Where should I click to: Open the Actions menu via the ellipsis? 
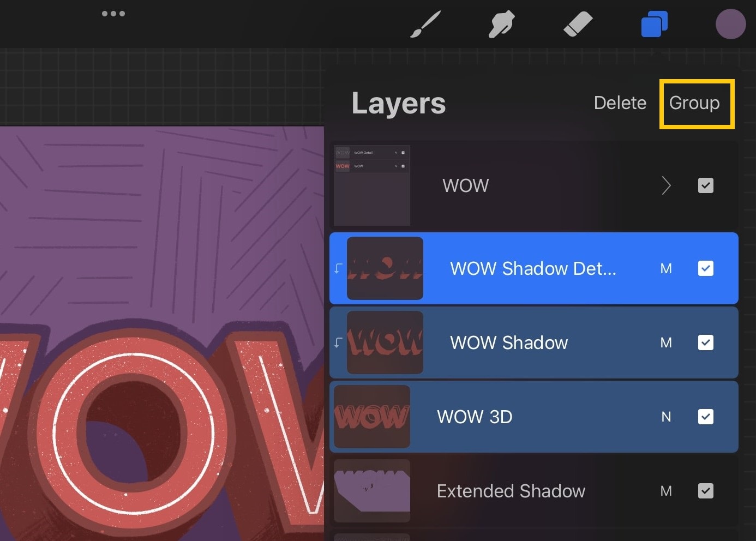click(113, 14)
